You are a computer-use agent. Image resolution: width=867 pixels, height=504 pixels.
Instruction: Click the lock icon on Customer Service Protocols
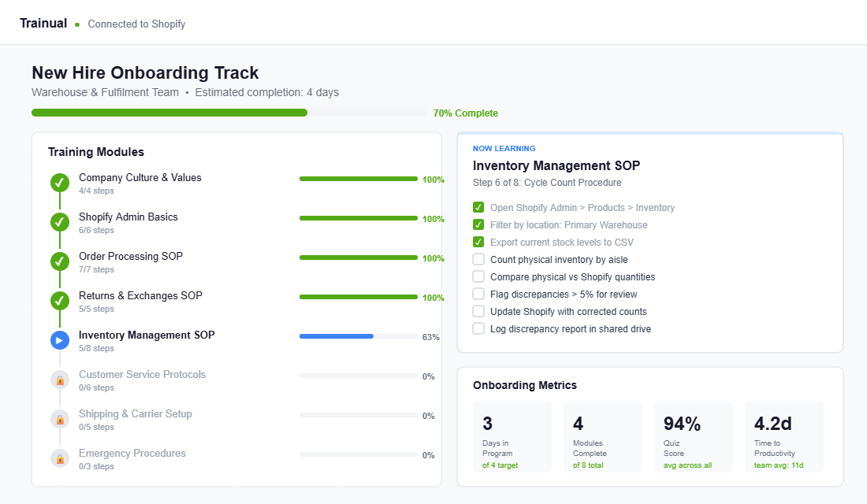pos(60,380)
